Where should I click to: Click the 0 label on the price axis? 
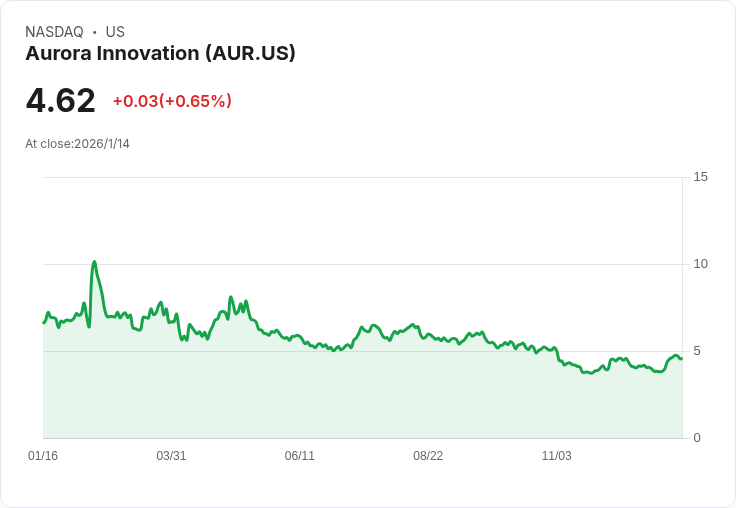coord(697,438)
